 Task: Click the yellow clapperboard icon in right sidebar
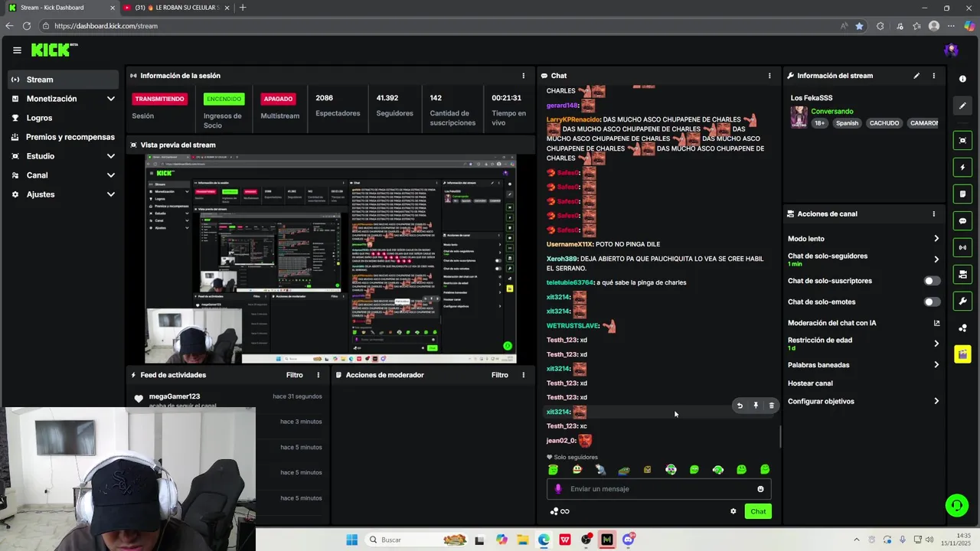[x=962, y=354]
